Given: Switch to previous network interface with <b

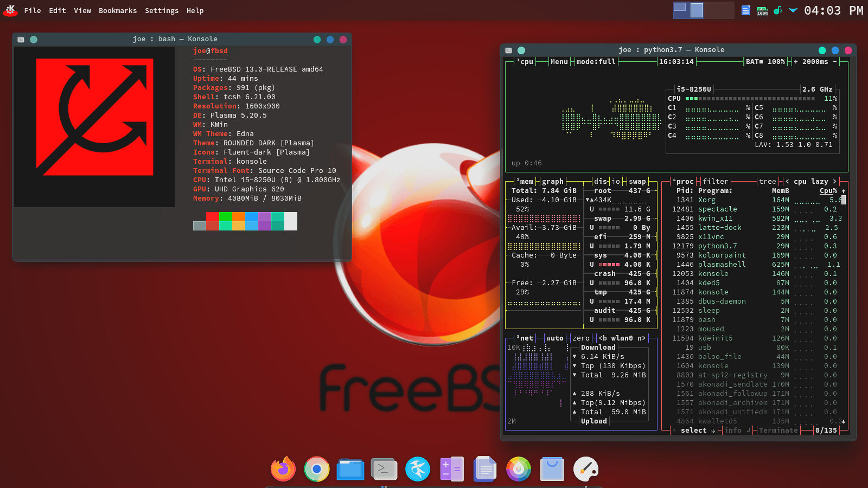Looking at the screenshot, I should (x=603, y=338).
